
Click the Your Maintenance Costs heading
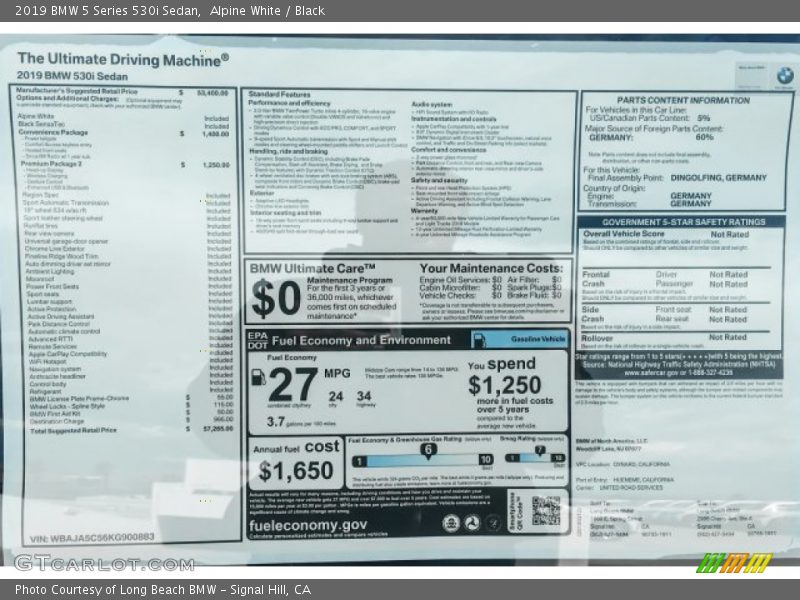491,268
